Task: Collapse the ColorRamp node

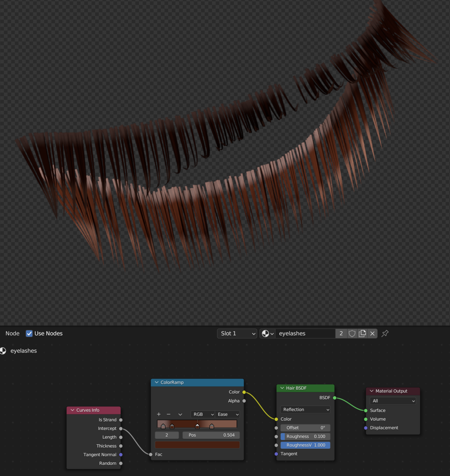Action: [x=157, y=382]
